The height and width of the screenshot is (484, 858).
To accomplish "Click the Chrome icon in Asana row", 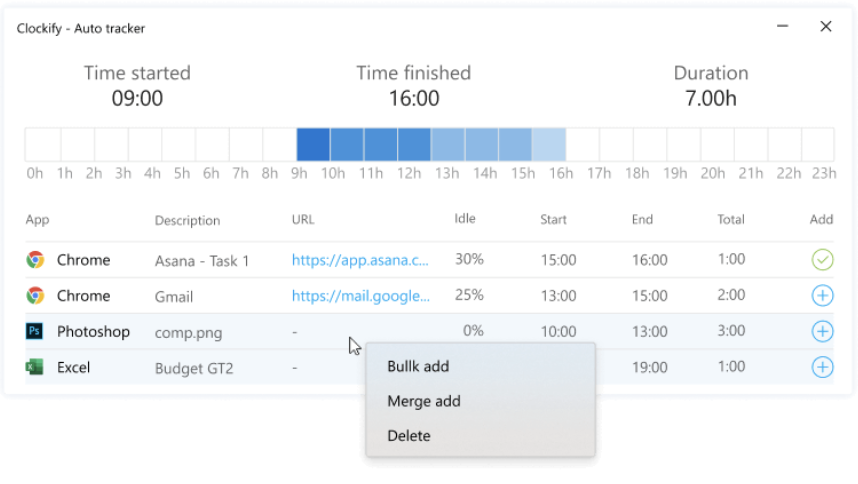I will 35,260.
